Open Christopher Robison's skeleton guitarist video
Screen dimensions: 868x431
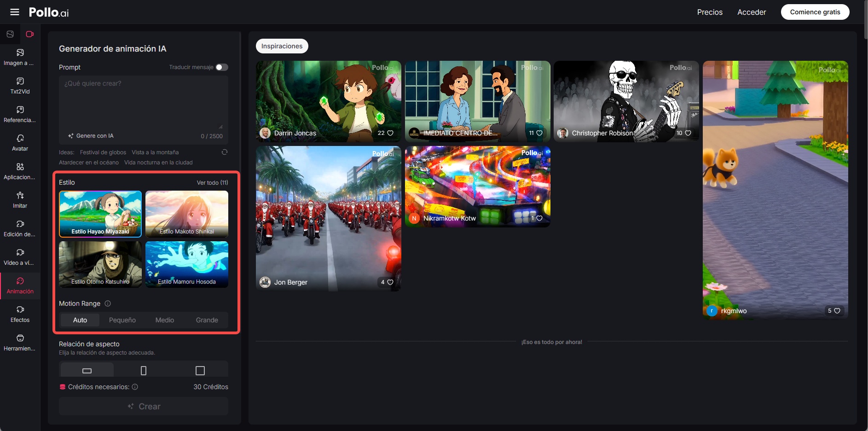(x=626, y=101)
